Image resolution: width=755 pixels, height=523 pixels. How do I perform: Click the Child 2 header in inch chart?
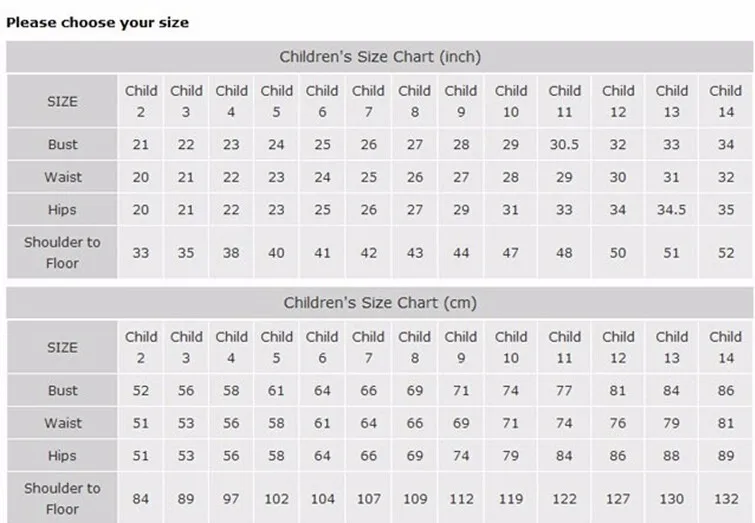(x=141, y=101)
